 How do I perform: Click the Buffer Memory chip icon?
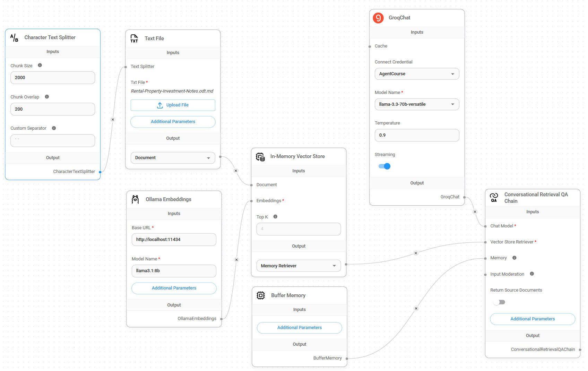[x=261, y=295]
